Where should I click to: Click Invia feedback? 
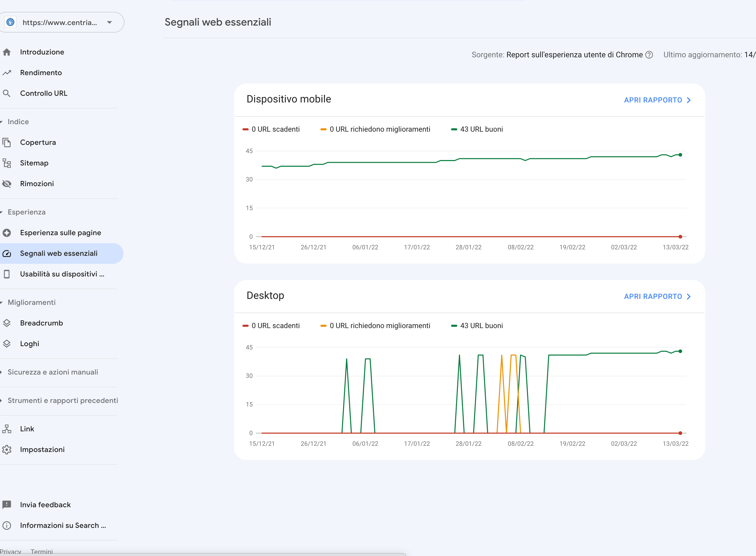point(45,505)
